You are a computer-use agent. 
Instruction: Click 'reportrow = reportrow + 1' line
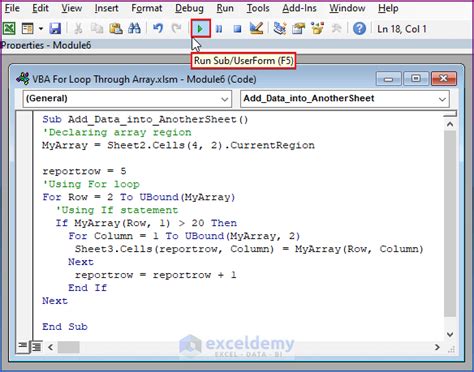(x=156, y=275)
